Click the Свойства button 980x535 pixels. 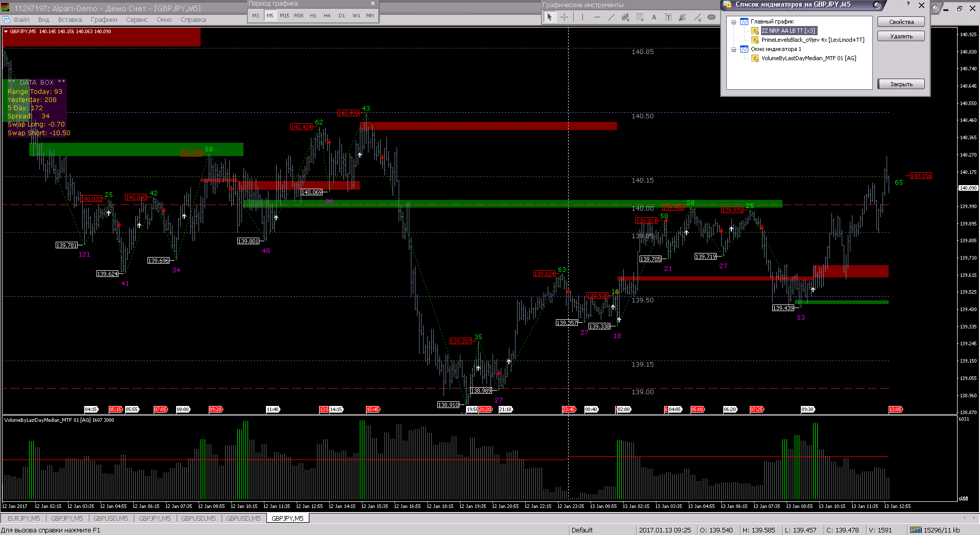coord(901,22)
